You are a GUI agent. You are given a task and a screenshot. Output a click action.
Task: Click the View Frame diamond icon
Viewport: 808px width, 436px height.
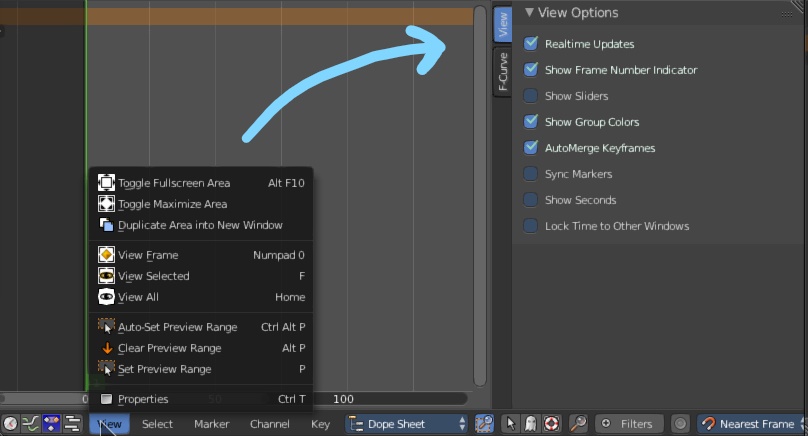[x=106, y=255]
